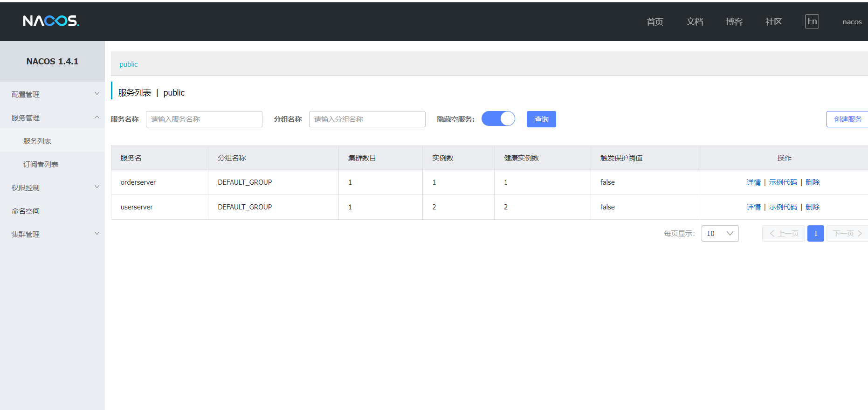Click false threshold value for orderserver
The image size is (868, 410).
607,182
